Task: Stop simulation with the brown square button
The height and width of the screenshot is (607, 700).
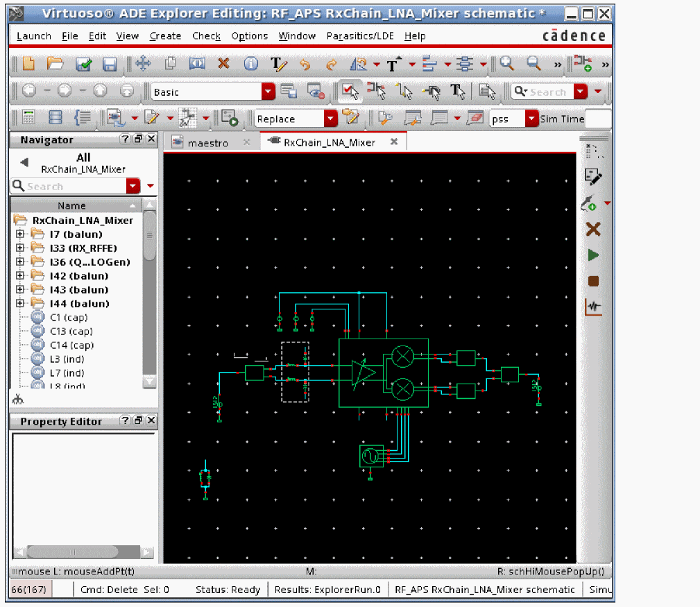Action: pos(593,281)
